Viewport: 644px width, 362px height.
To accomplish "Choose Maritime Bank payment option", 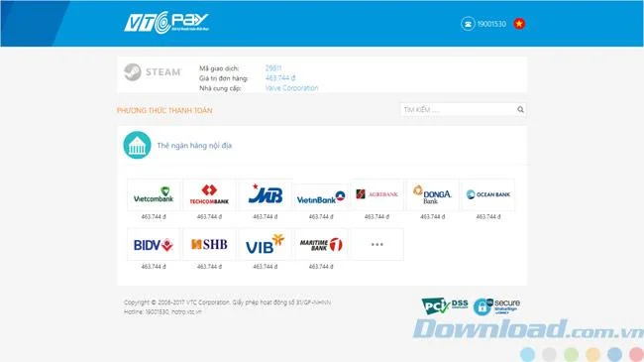I will tap(321, 244).
